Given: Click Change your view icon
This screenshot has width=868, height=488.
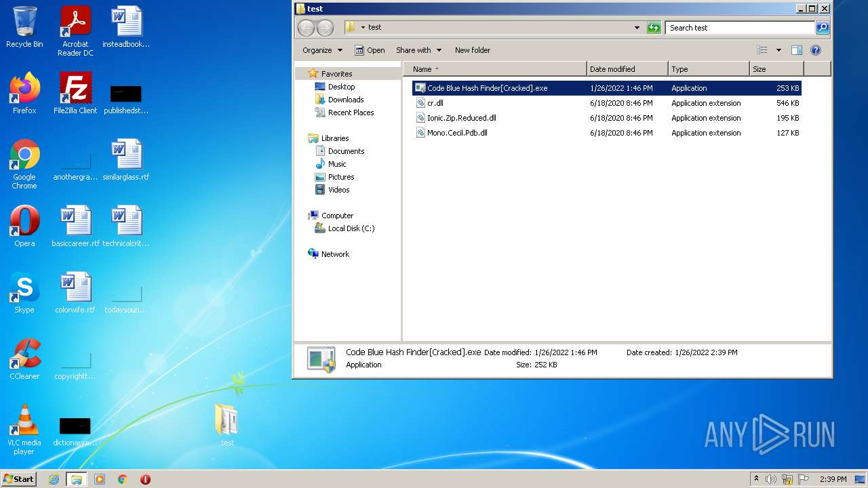Looking at the screenshot, I should 762,50.
